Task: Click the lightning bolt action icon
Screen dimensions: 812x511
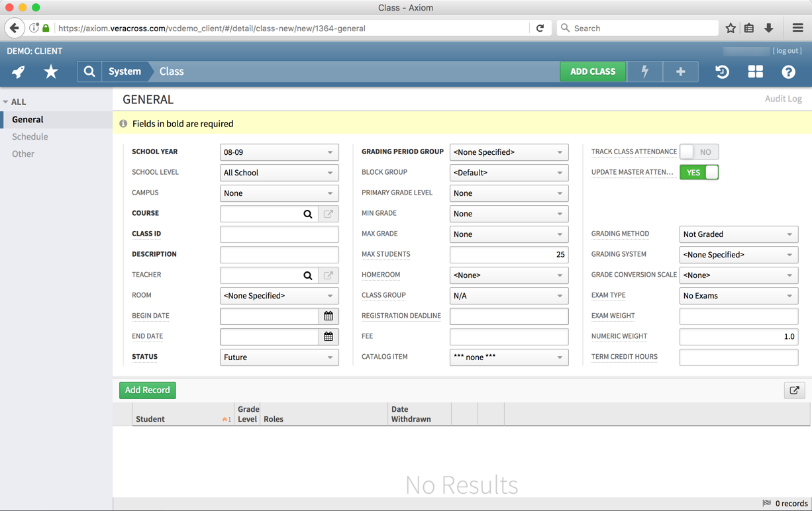Action: coord(645,71)
